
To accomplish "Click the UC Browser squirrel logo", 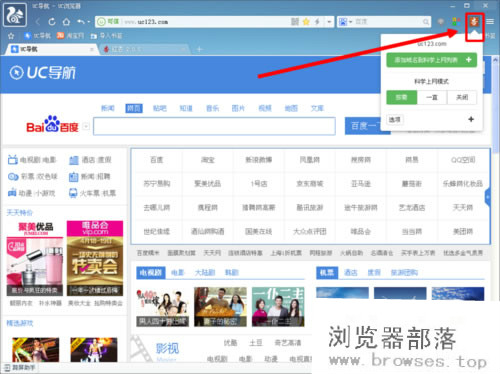I will tap(15, 14).
